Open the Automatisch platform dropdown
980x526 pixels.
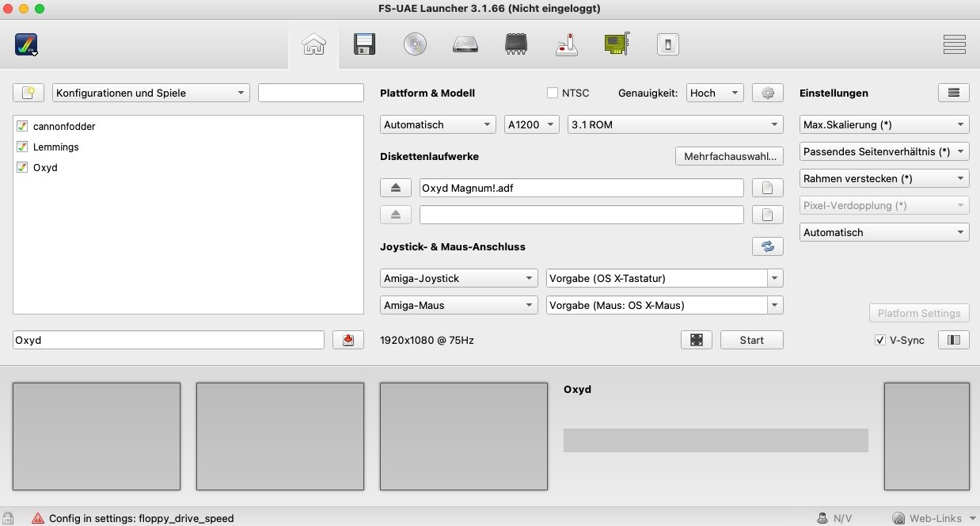click(438, 124)
